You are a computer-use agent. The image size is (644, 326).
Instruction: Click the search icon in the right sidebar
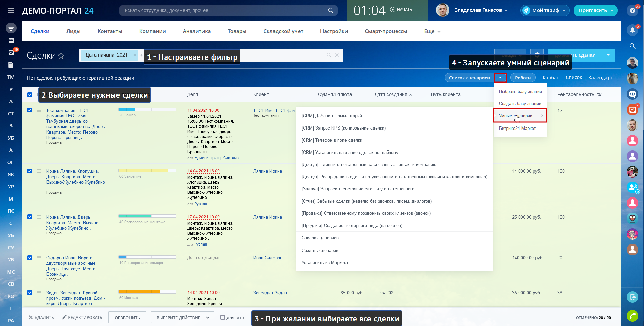[633, 46]
